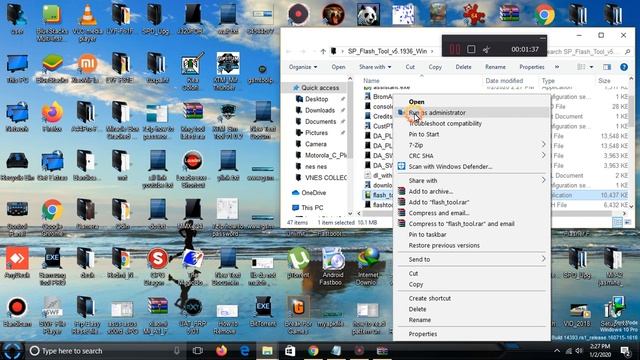The width and height of the screenshot is (640, 360).
Task: Choose 'Add to "flash_tool.rar"' option
Action: pos(439,202)
